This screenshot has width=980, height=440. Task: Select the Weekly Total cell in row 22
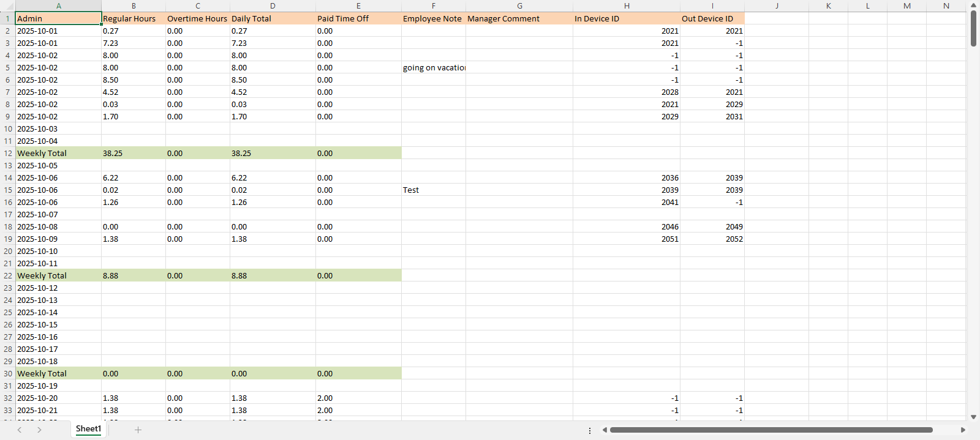(58, 275)
